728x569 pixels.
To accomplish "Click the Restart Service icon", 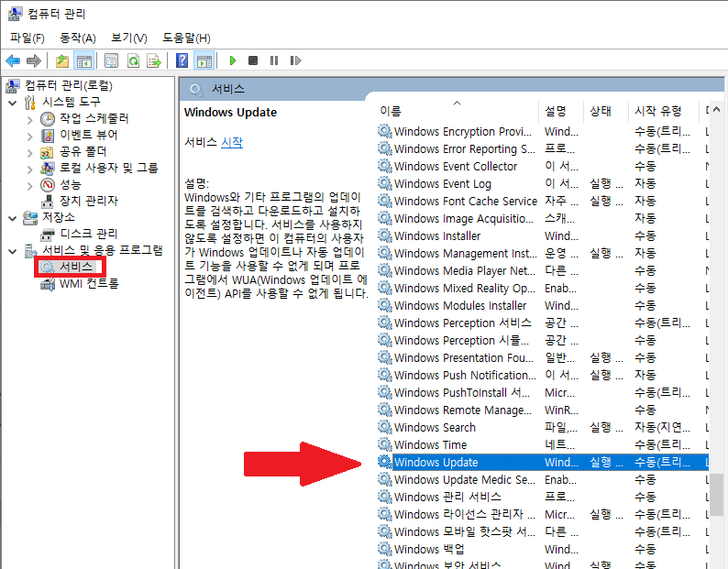I will tap(295, 60).
